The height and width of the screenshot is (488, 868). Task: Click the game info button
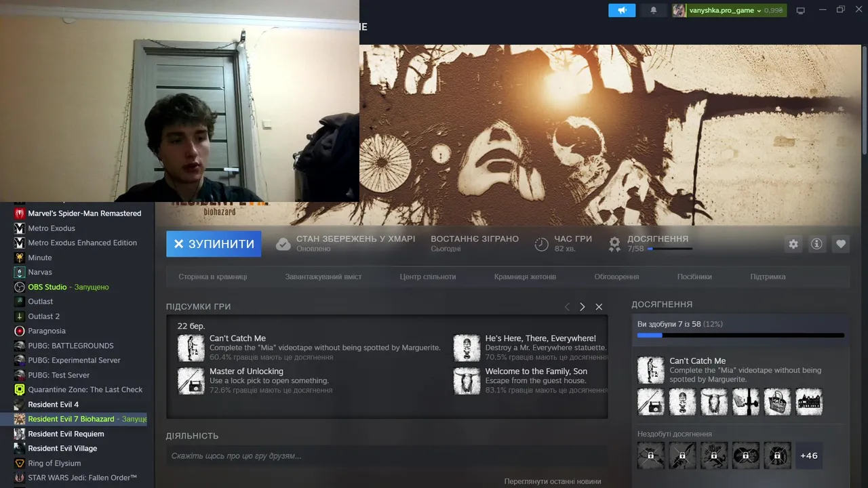click(x=816, y=244)
